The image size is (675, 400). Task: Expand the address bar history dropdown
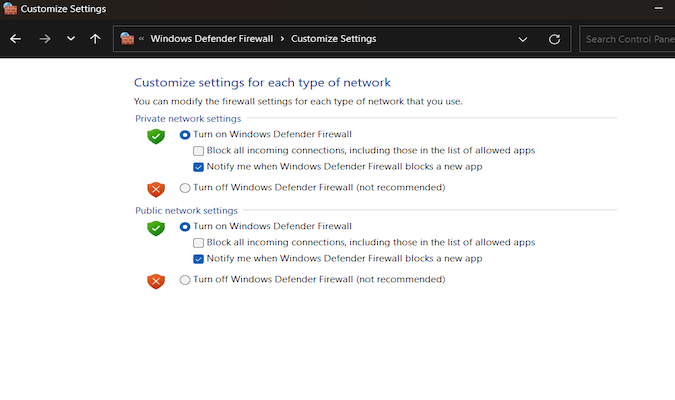coord(523,40)
